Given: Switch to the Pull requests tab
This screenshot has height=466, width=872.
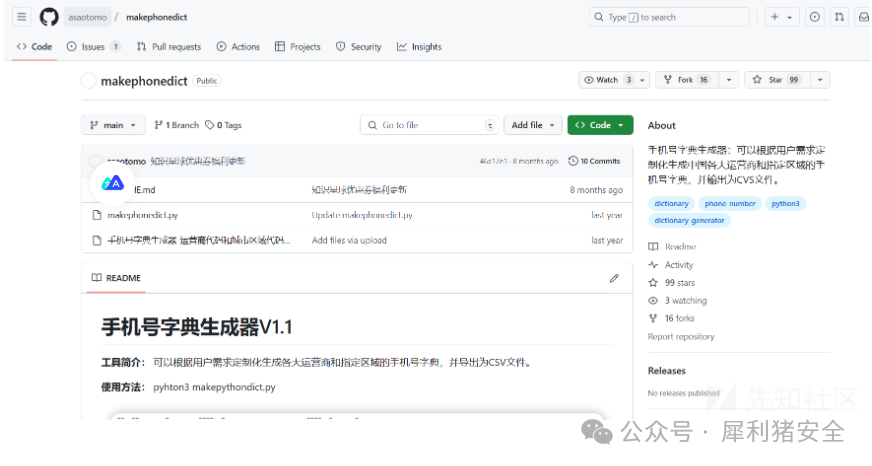Looking at the screenshot, I should [169, 47].
